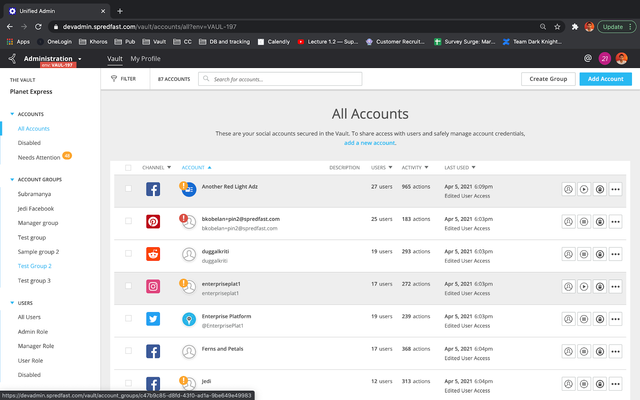Open a new Chrome tab
The image size is (640, 400).
pyautogui.click(x=120, y=11)
